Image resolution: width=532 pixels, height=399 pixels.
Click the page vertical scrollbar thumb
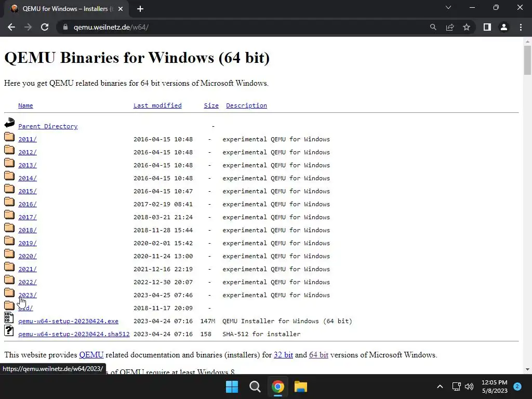pos(527,60)
